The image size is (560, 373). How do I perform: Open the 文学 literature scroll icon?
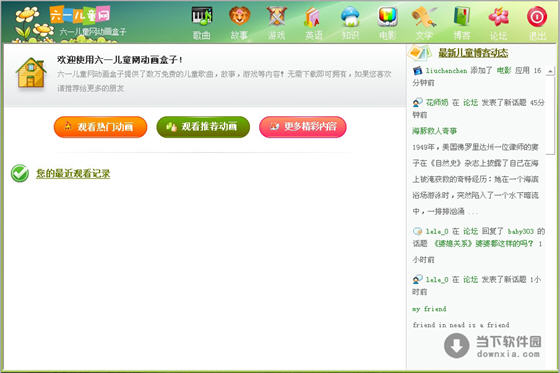pos(424,16)
